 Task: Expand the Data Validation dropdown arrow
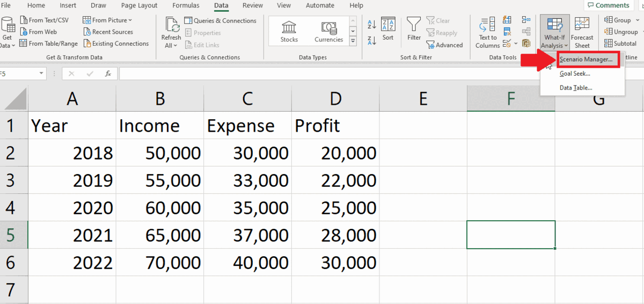(516, 44)
